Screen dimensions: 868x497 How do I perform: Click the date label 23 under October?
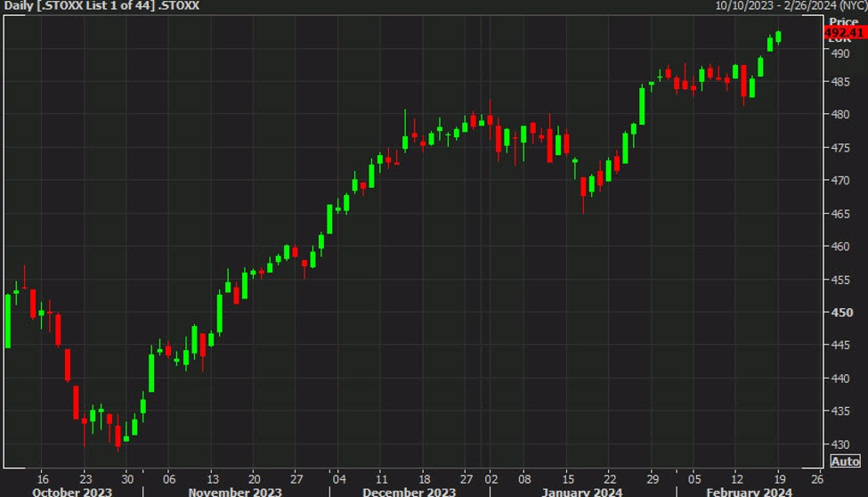pyautogui.click(x=85, y=479)
